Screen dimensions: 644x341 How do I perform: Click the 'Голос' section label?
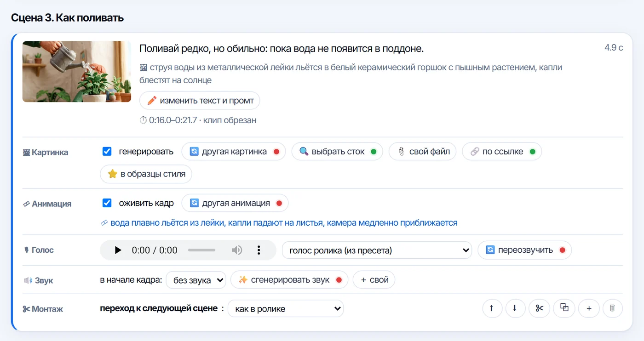point(38,250)
